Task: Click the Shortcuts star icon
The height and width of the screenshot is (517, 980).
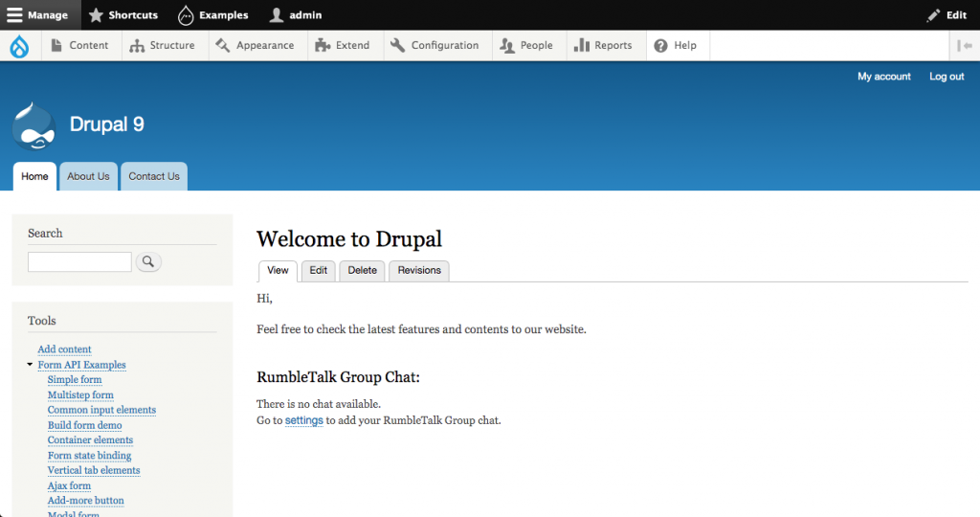Action: point(96,15)
